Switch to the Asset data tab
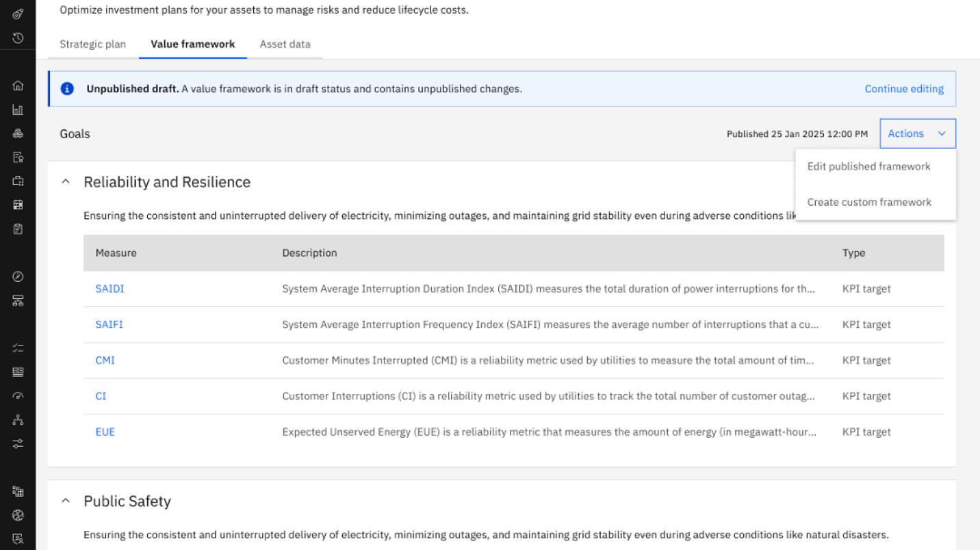Screen dimensions: 980x550 (285, 44)
